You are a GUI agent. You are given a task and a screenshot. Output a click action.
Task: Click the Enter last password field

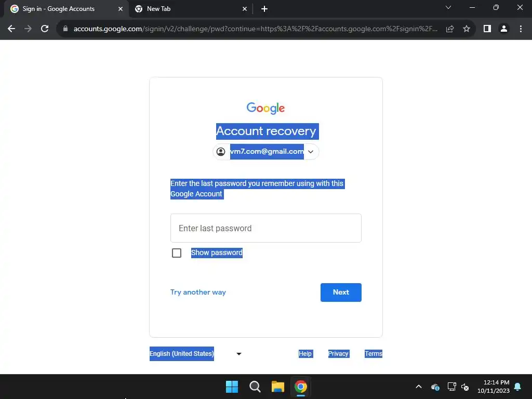(265, 228)
